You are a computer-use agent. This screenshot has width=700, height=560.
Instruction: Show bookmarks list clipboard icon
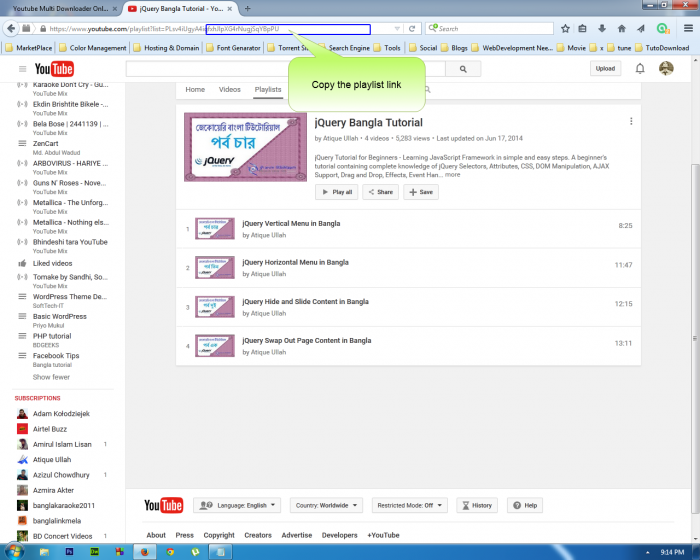[x=583, y=29]
